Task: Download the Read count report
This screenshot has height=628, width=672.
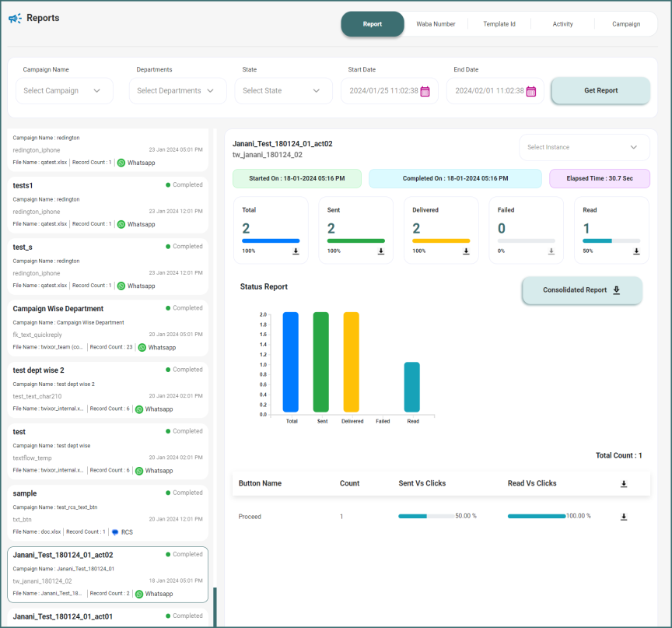Action: (636, 251)
